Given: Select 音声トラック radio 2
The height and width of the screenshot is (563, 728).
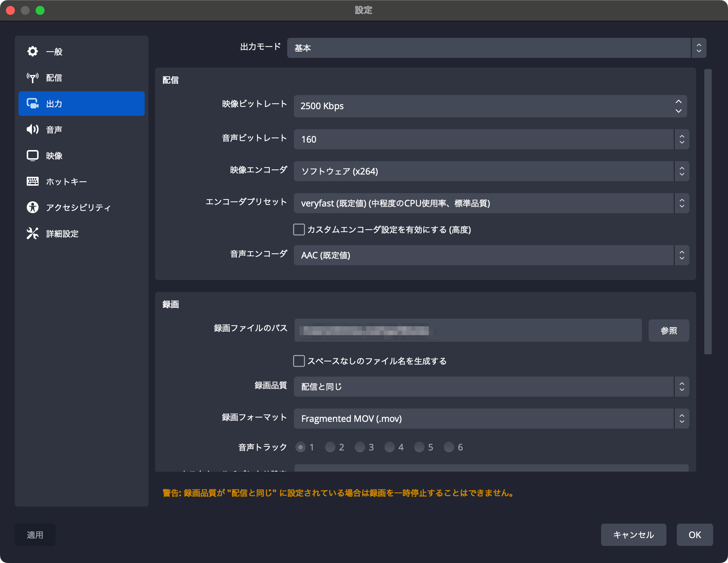Looking at the screenshot, I should pyautogui.click(x=330, y=447).
